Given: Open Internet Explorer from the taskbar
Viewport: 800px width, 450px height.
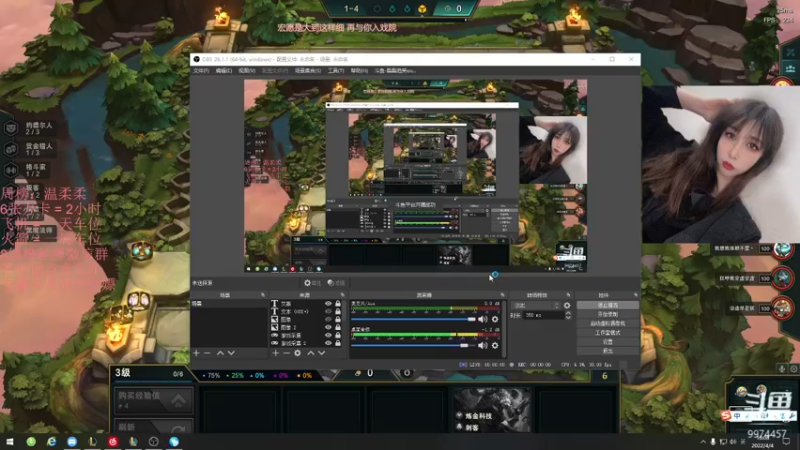Looking at the screenshot, I should (52, 441).
